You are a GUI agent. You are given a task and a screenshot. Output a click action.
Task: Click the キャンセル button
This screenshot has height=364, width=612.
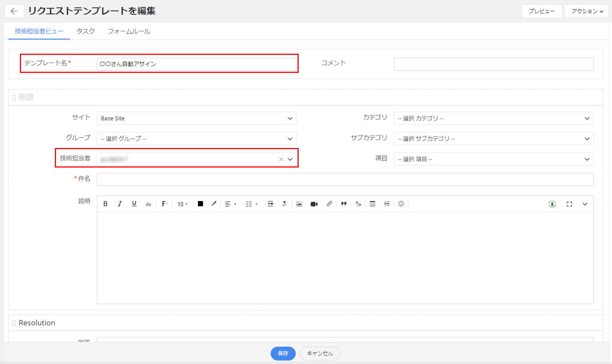[320, 353]
